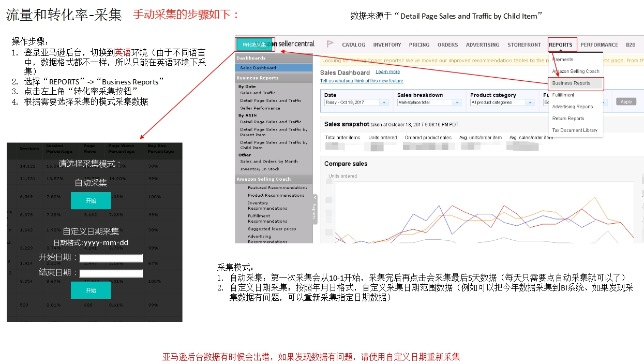Viewport: 644px width, 364px height.
Task: Select Business Reports from the dropdown menu
Action: [571, 83]
